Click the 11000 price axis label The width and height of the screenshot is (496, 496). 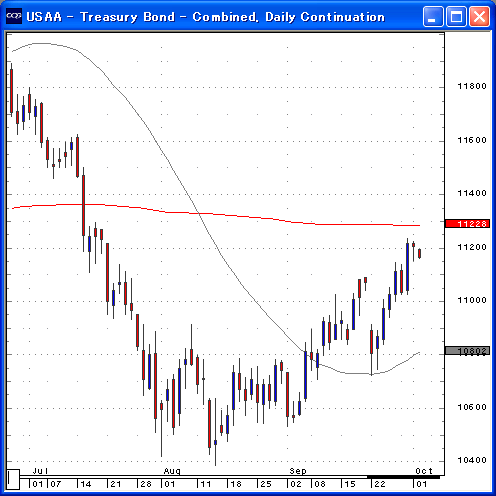point(472,300)
